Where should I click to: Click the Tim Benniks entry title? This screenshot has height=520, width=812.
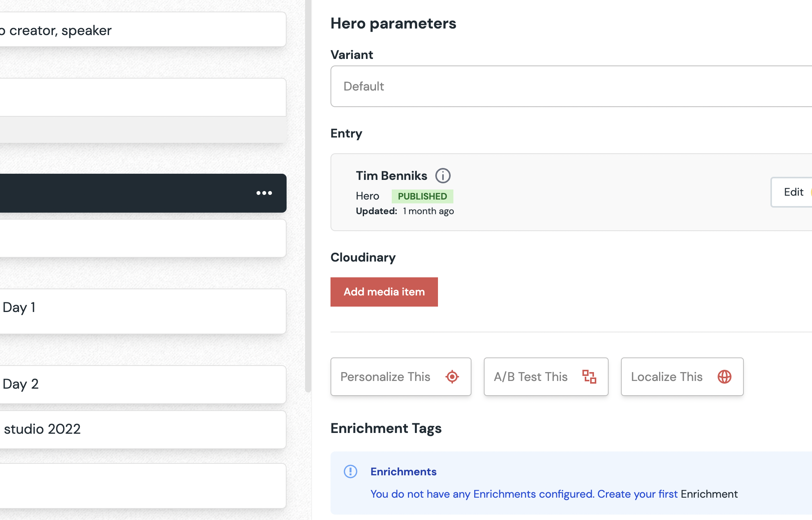pos(391,176)
